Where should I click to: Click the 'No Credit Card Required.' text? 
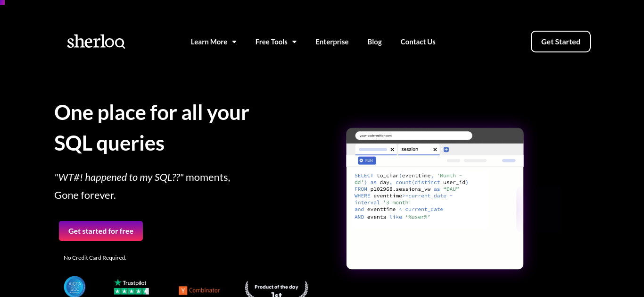[95, 258]
